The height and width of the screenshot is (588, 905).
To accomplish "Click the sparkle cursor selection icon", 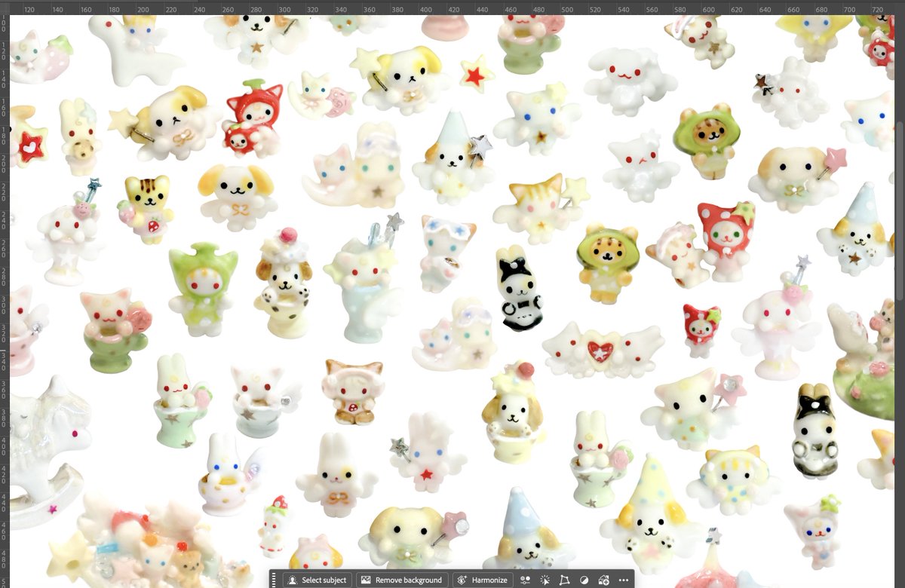I will [x=545, y=580].
